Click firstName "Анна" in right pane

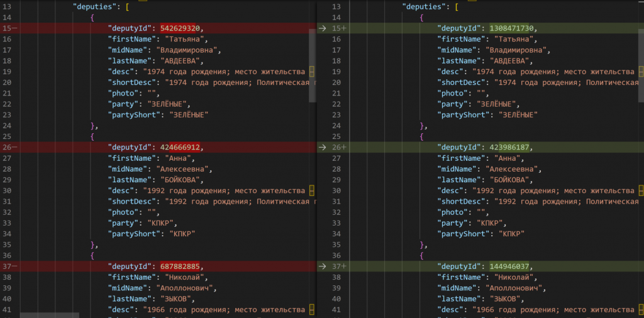508,158
